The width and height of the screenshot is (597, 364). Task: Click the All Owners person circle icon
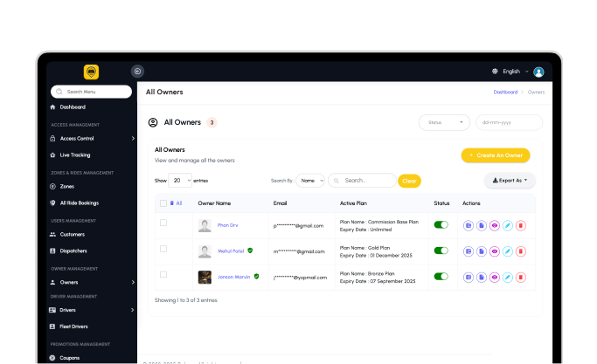coord(153,122)
